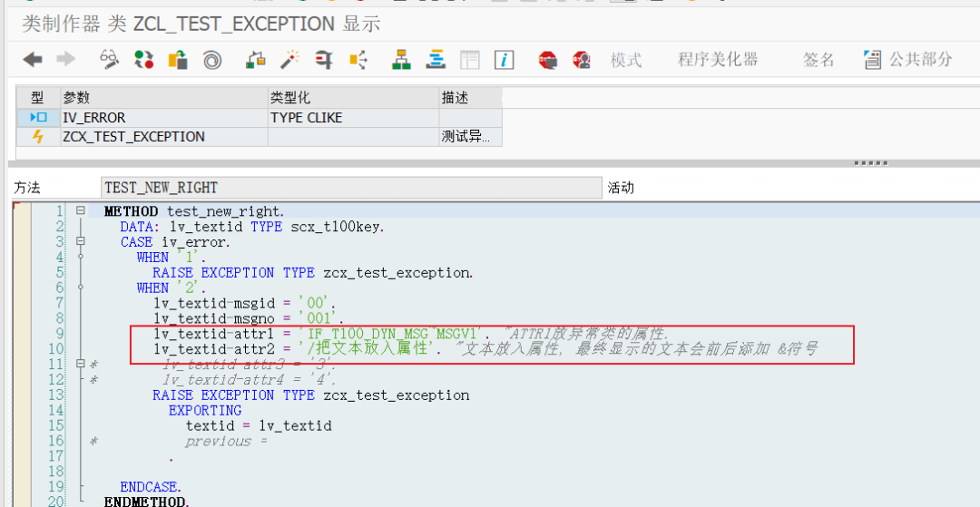Click the 类型化 column header
Viewport: 980px width, 507px height.
[x=353, y=98]
